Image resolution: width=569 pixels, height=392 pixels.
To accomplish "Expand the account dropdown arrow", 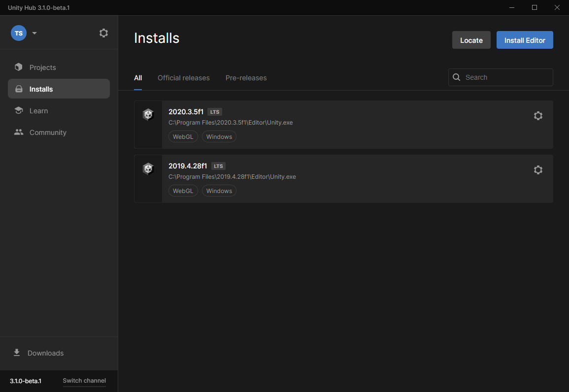I will [34, 33].
